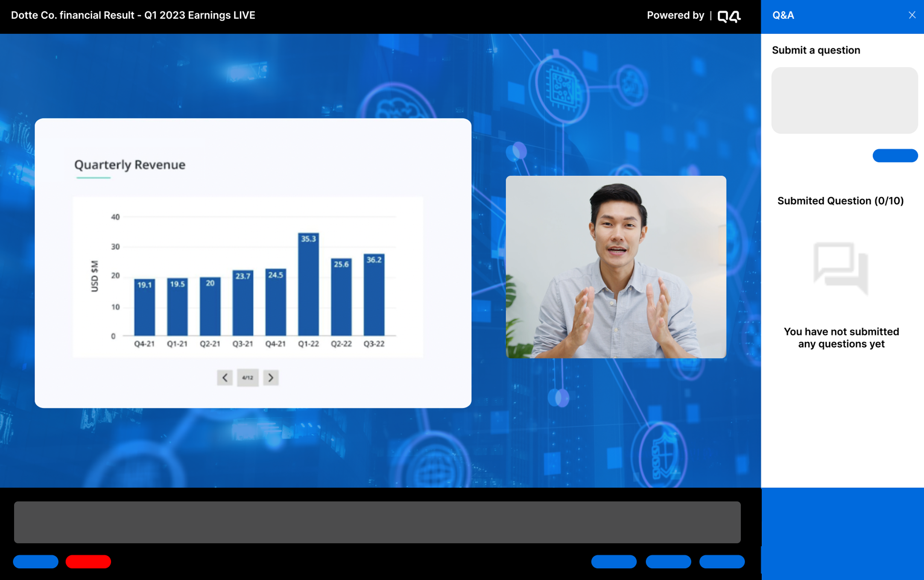Image resolution: width=924 pixels, height=580 pixels.
Task: Click the rightmost bottom-right blue pill button
Action: click(722, 561)
